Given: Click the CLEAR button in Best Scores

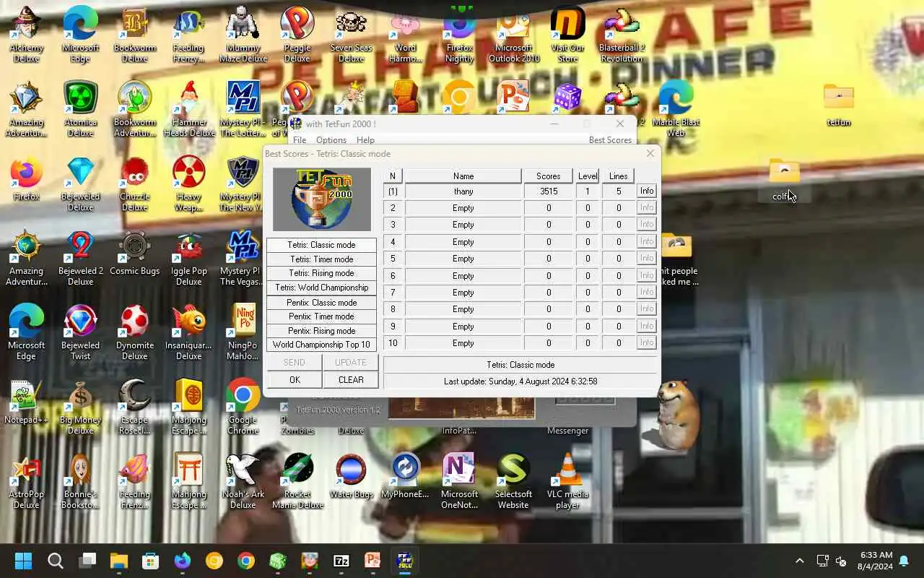Looking at the screenshot, I should click(x=351, y=380).
